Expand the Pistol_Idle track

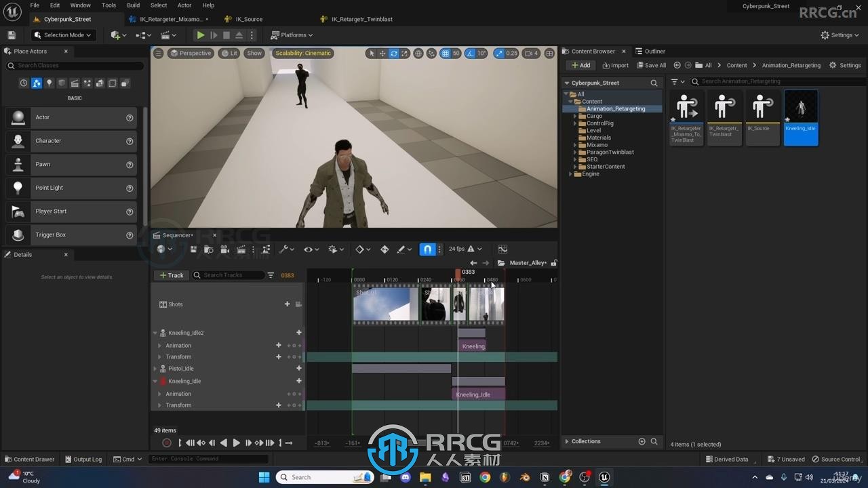155,369
